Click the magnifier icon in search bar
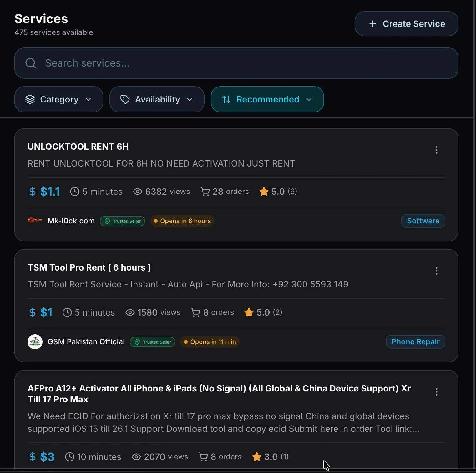Image resolution: width=476 pixels, height=473 pixels. (x=31, y=63)
